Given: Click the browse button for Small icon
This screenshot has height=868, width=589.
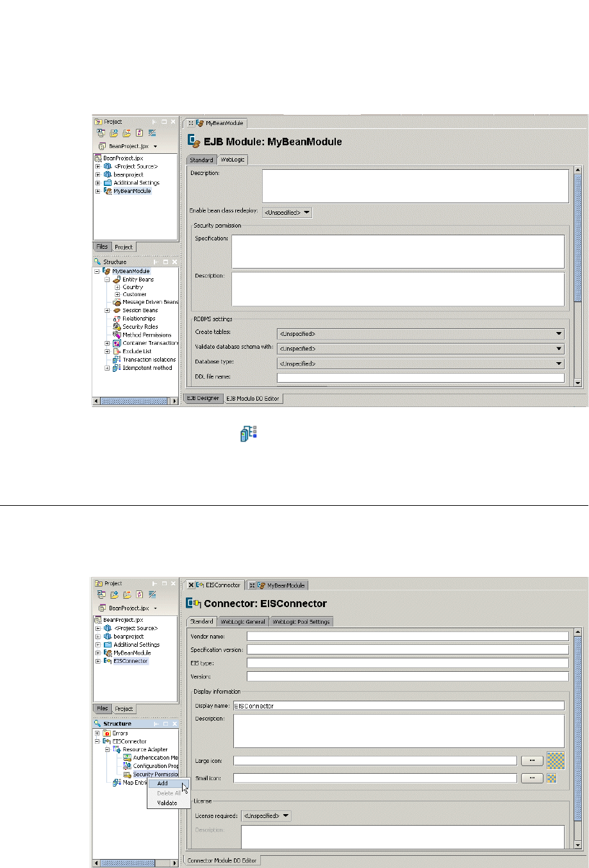Looking at the screenshot, I should coord(532,778).
